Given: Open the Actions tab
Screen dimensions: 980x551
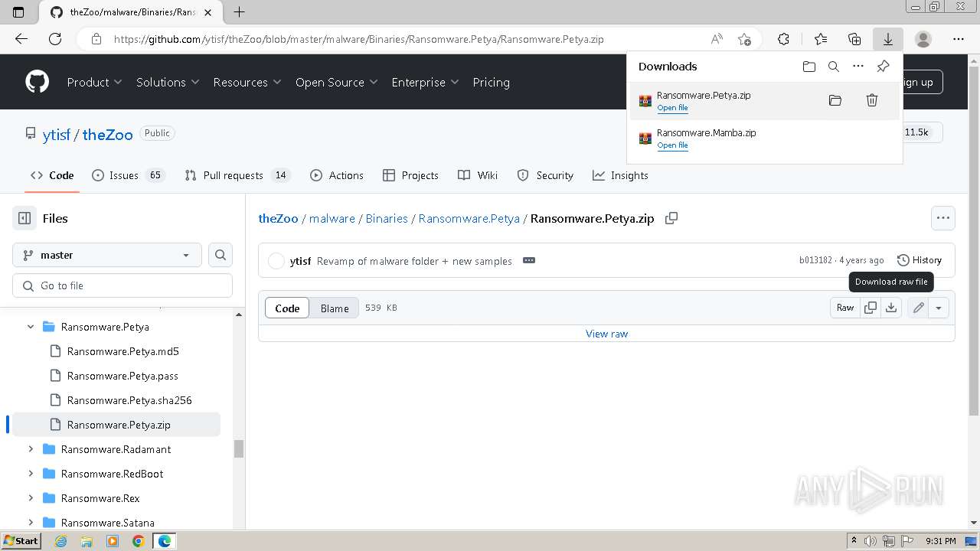Looking at the screenshot, I should 337,175.
